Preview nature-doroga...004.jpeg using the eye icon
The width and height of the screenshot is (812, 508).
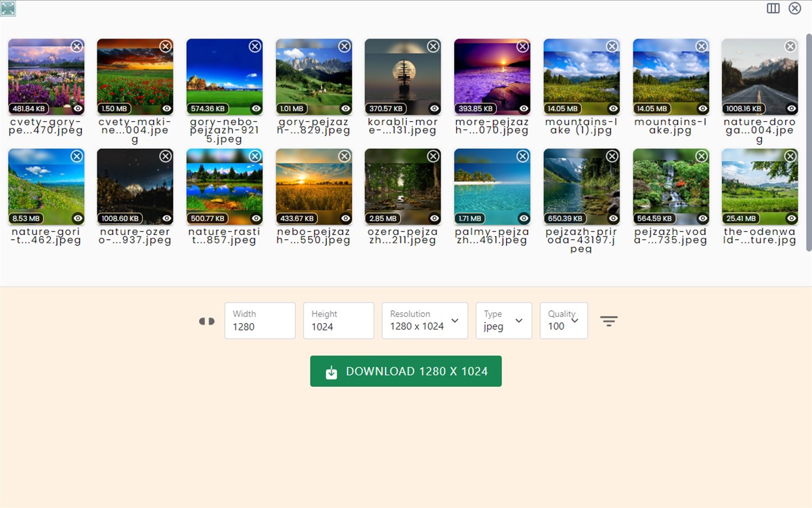(790, 108)
